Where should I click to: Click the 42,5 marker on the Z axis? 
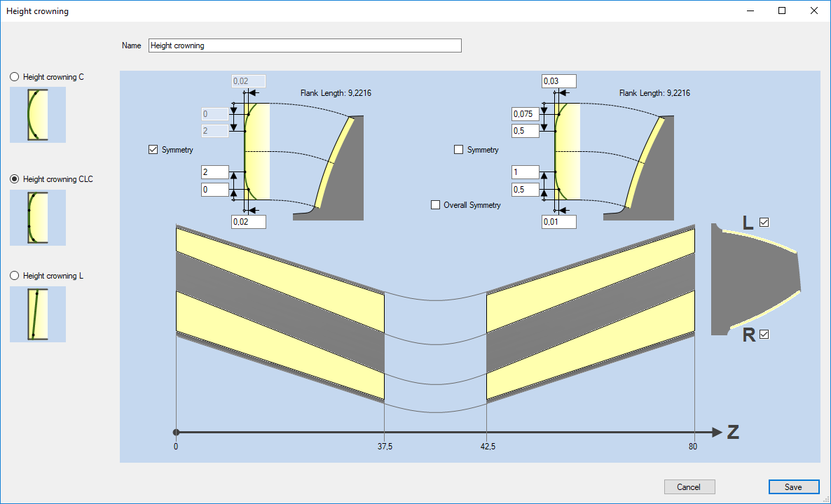pos(488,447)
